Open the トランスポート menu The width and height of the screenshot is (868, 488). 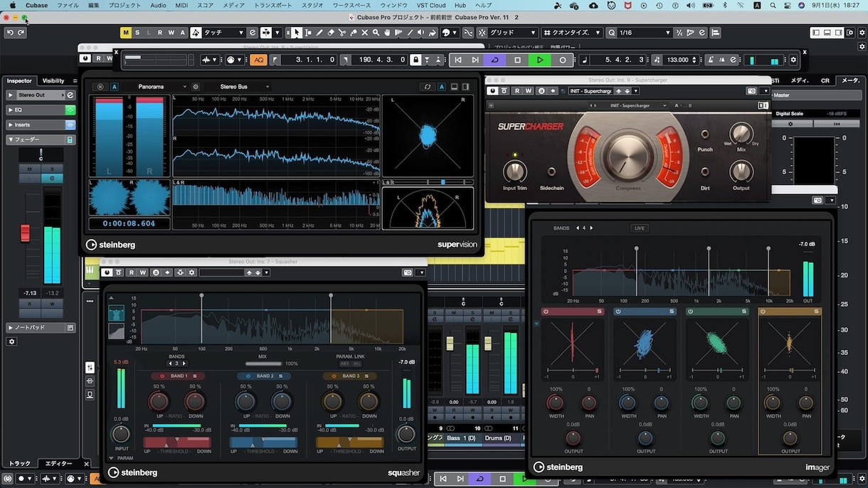(x=272, y=5)
